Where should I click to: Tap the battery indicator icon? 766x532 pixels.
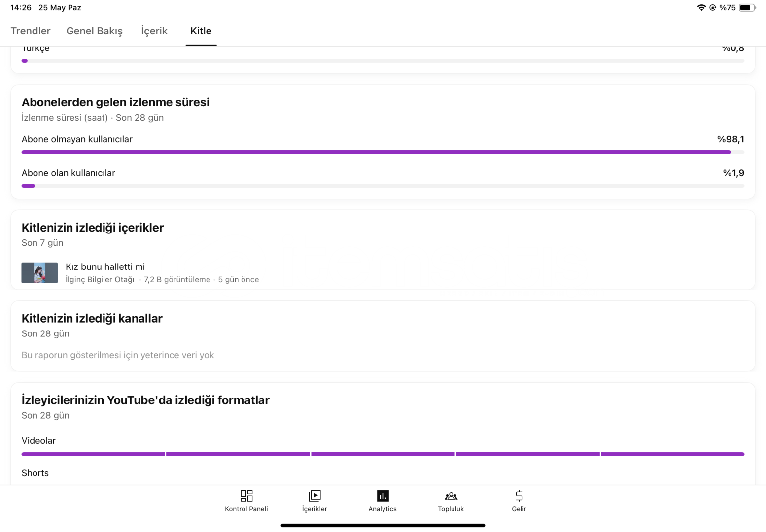click(x=747, y=8)
